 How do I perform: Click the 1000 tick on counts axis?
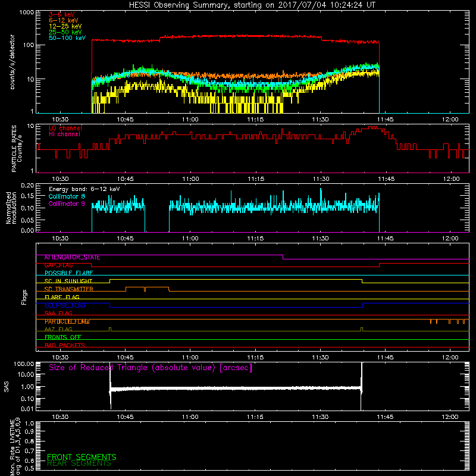[x=27, y=12]
